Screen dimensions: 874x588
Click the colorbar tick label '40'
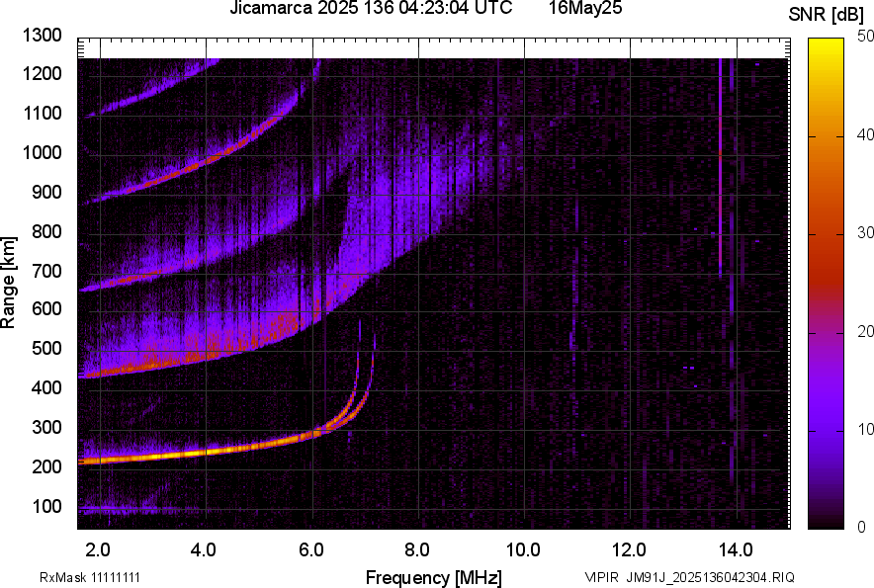point(865,134)
